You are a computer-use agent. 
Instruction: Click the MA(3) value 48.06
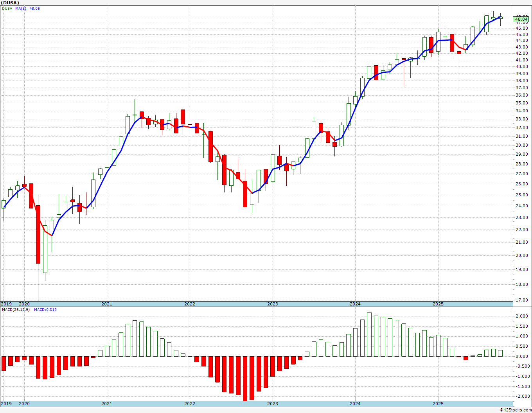pos(35,9)
